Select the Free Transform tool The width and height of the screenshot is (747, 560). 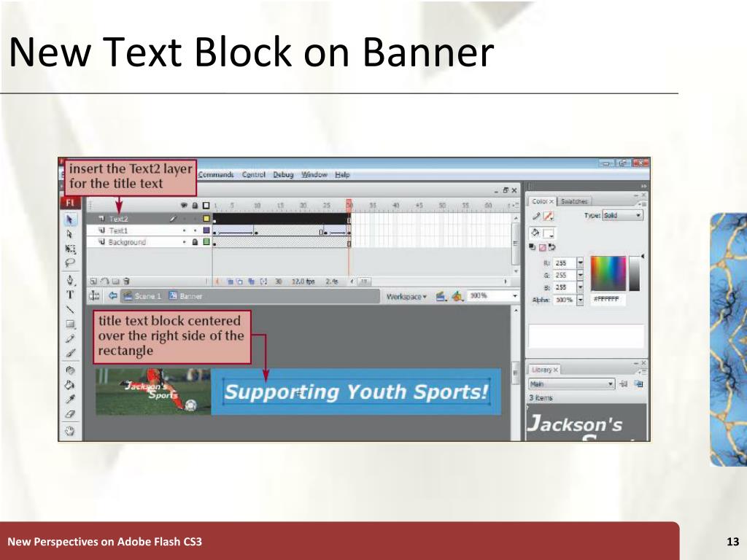pos(70,249)
